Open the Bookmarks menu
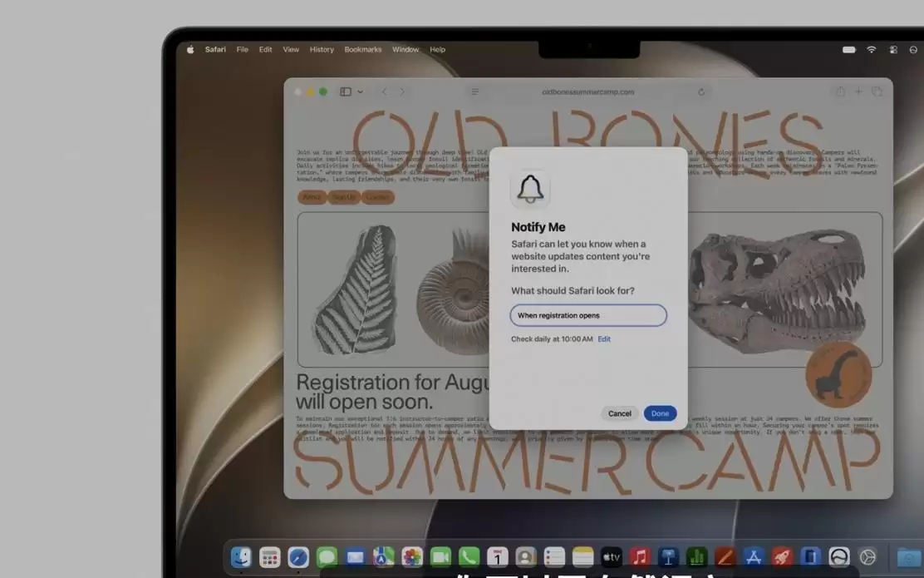Image resolution: width=924 pixels, height=578 pixels. coord(363,50)
